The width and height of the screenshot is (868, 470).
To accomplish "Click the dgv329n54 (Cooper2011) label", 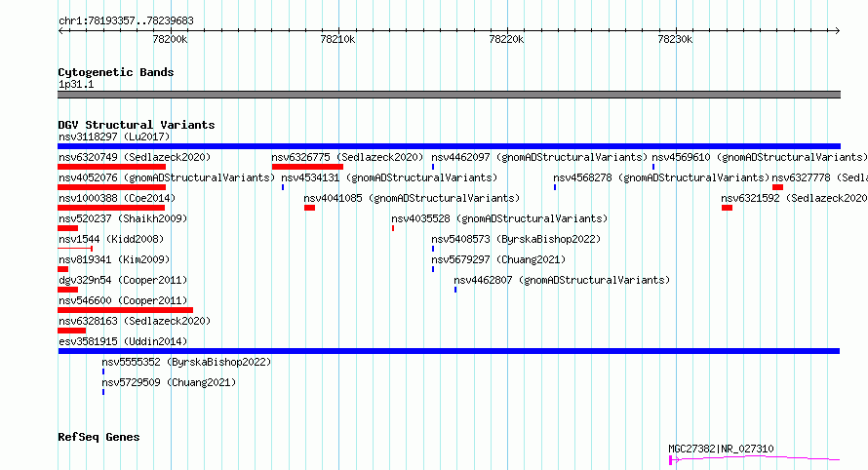I will (123, 280).
